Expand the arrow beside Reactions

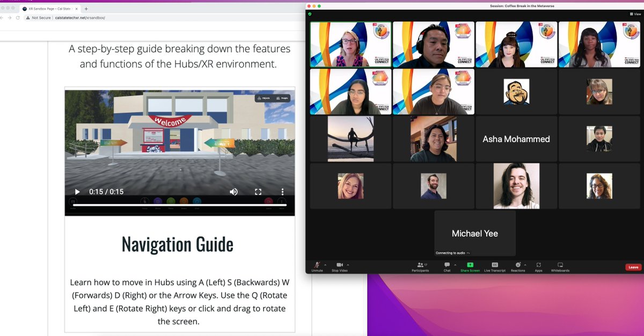tap(525, 265)
